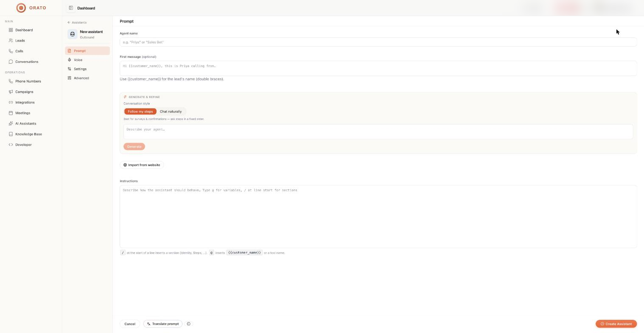Click the "Outbound" label under New assistant

pos(87,37)
